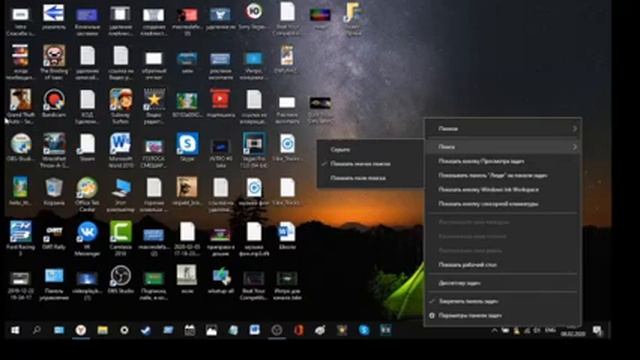Viewport: 640px width, 360px height.
Task: Select Vegas Pro desktop shortcut
Action: coord(254,149)
